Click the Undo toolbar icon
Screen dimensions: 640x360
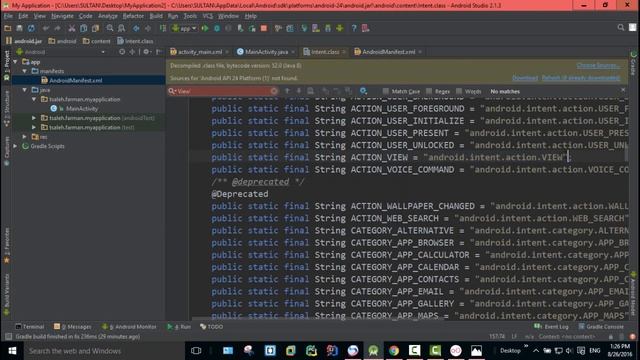pos(46,28)
